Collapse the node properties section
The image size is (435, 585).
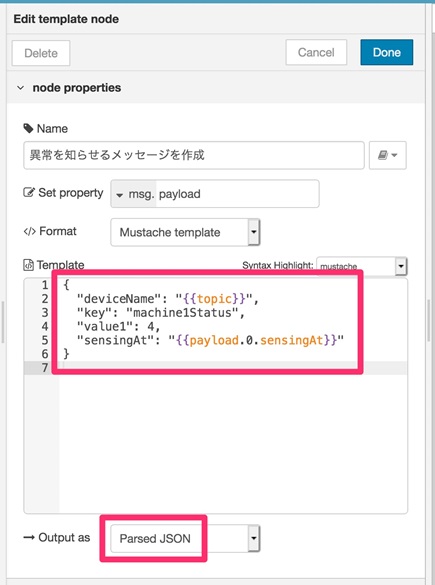(21, 88)
